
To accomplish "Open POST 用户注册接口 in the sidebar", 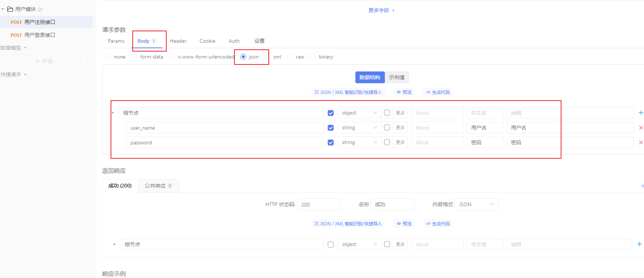I will pyautogui.click(x=46, y=22).
